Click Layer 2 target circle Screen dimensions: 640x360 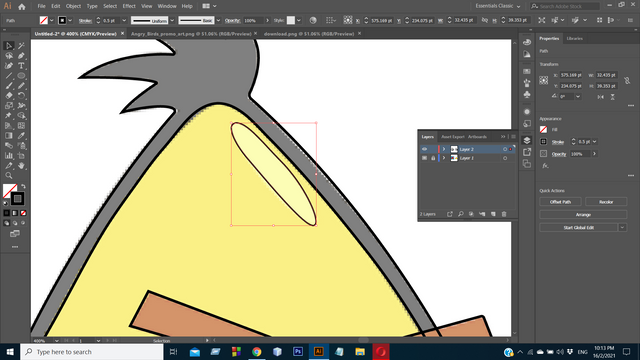point(505,149)
